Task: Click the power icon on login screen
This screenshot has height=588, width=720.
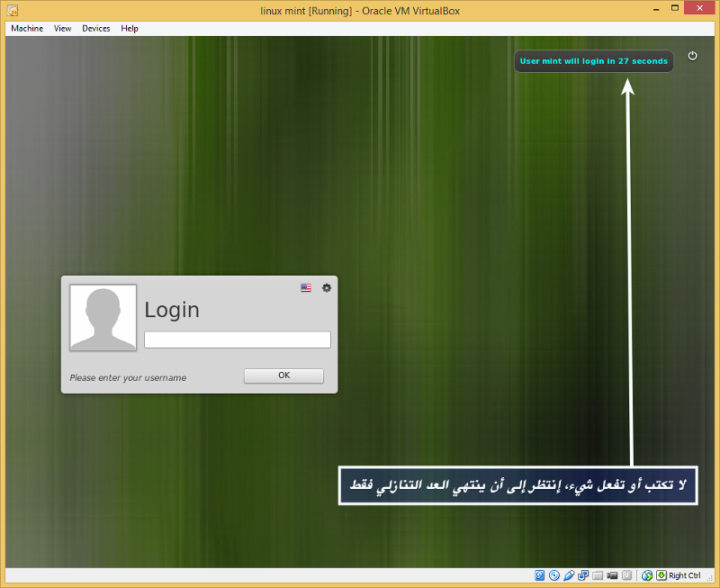Action: click(692, 56)
